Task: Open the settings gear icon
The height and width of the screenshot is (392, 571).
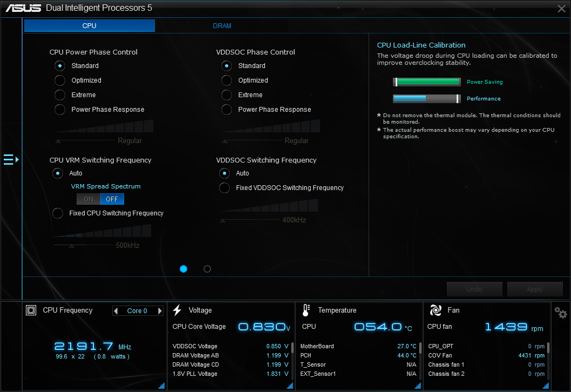Action: tap(560, 312)
